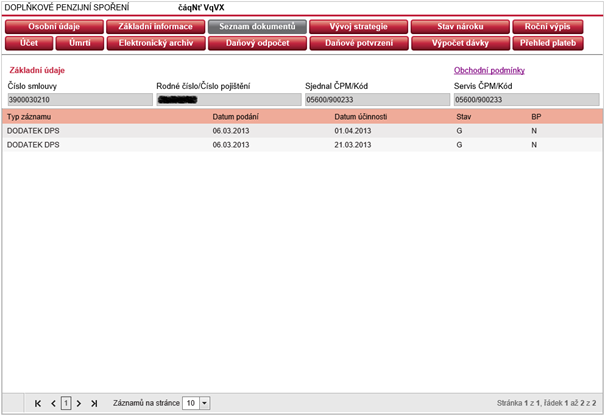Open records per page dropdown

point(204,403)
